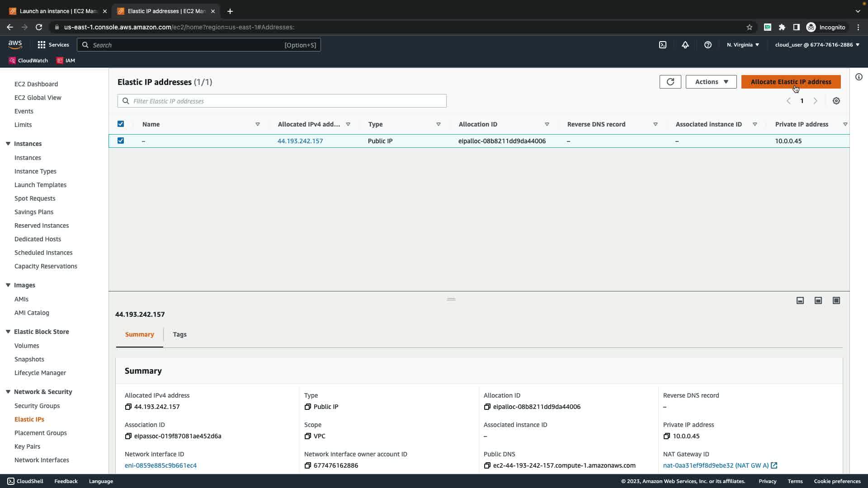The width and height of the screenshot is (868, 488).
Task: Click the refresh Elastic IP list icon
Action: 670,82
